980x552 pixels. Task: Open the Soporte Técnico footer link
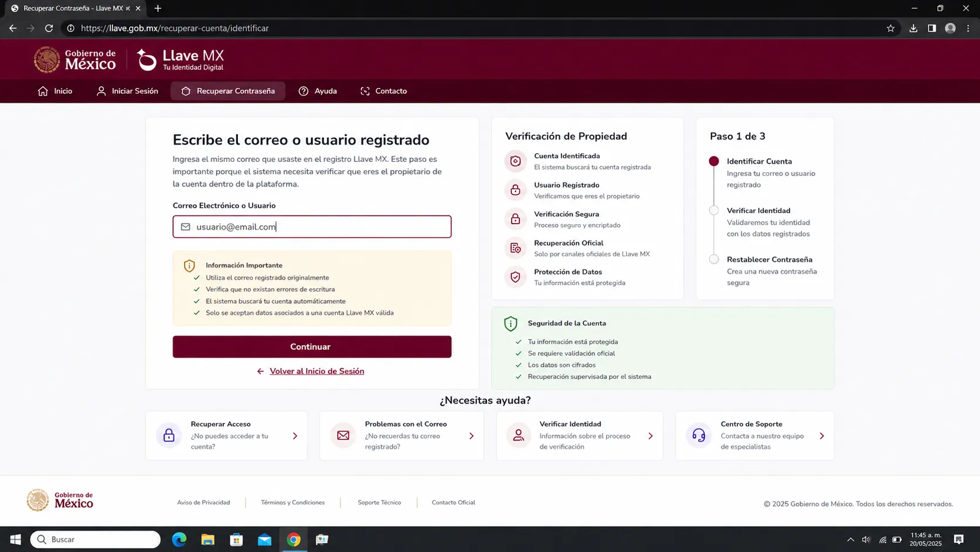379,503
